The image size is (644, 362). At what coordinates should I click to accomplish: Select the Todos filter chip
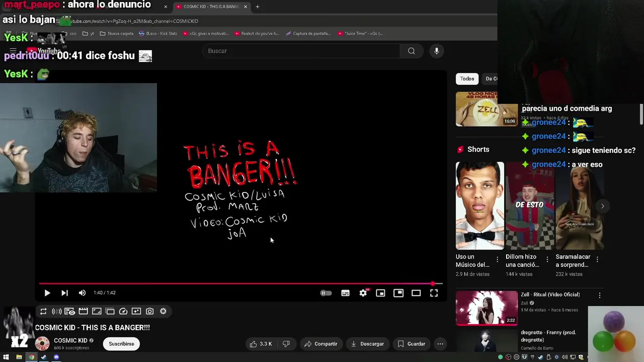tap(467, 78)
